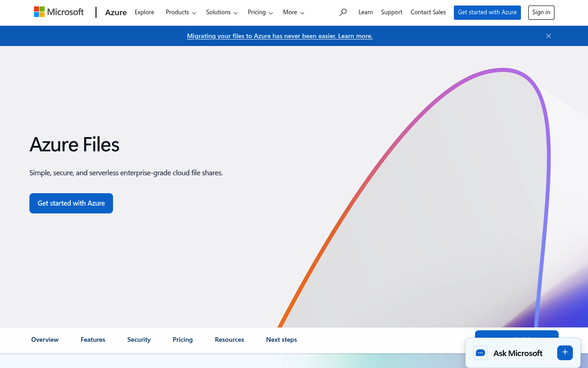
Task: Jump to the Resources section tab
Action: point(229,339)
